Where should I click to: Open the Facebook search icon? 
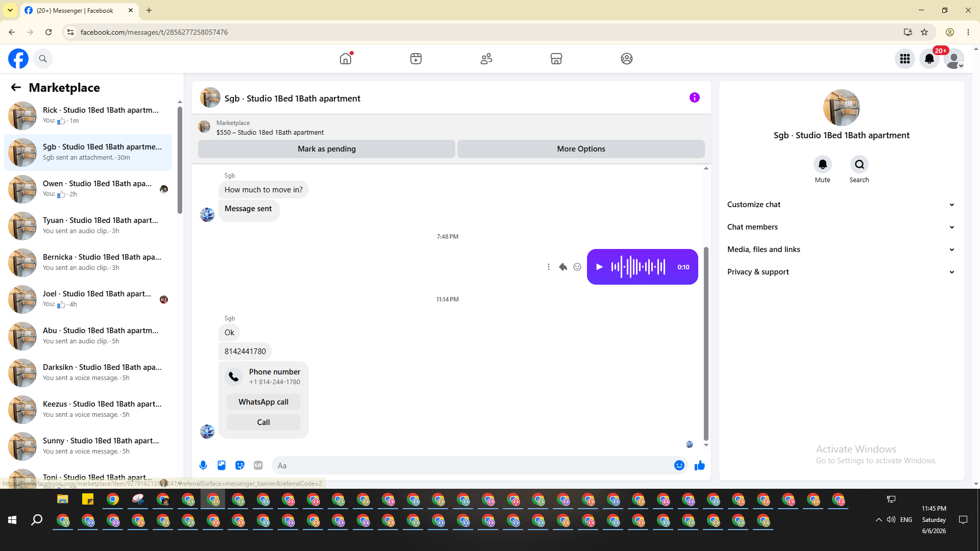click(x=43, y=59)
